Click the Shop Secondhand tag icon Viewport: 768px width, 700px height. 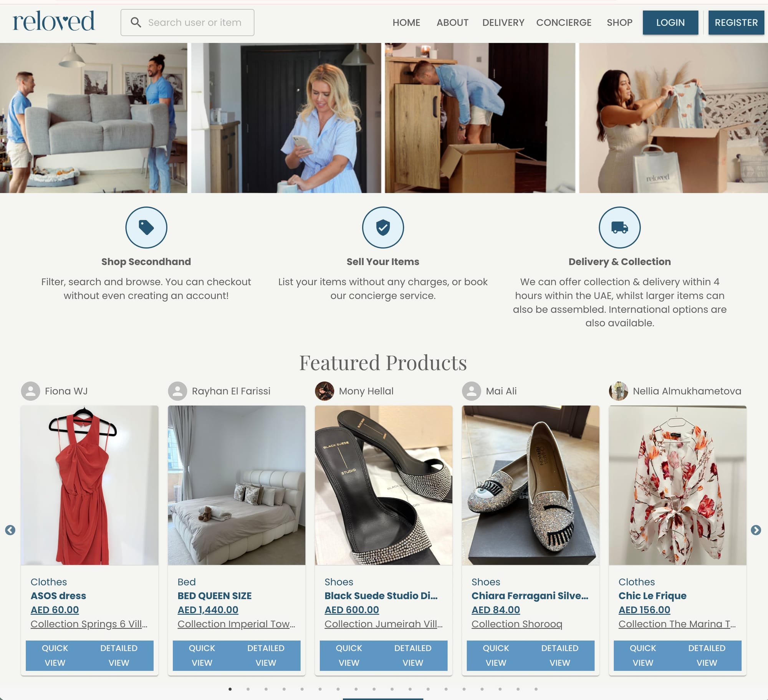pos(146,227)
